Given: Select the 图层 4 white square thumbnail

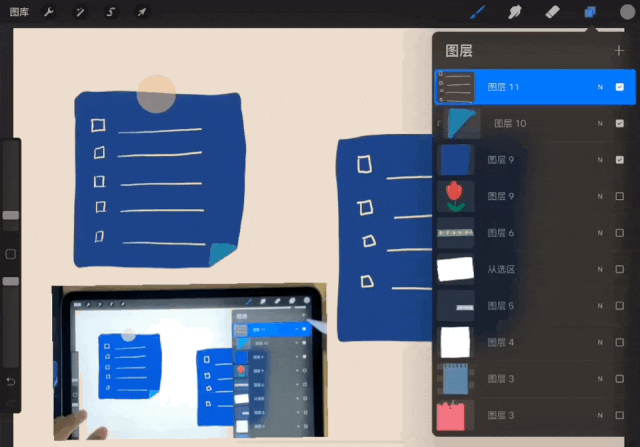Looking at the screenshot, I should pyautogui.click(x=456, y=342).
